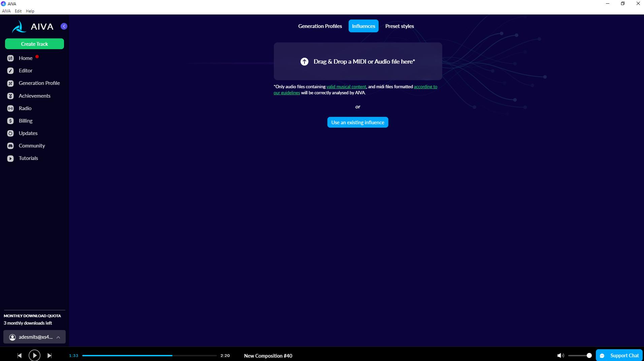Open Achievements label in sidebar
Screen dimensions: 644x361
pyautogui.click(x=35, y=96)
